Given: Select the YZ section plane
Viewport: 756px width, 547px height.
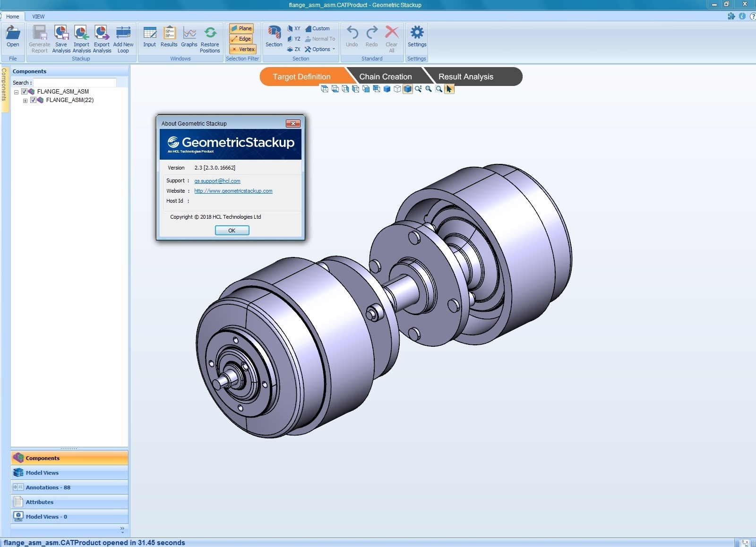Looking at the screenshot, I should click(x=293, y=39).
